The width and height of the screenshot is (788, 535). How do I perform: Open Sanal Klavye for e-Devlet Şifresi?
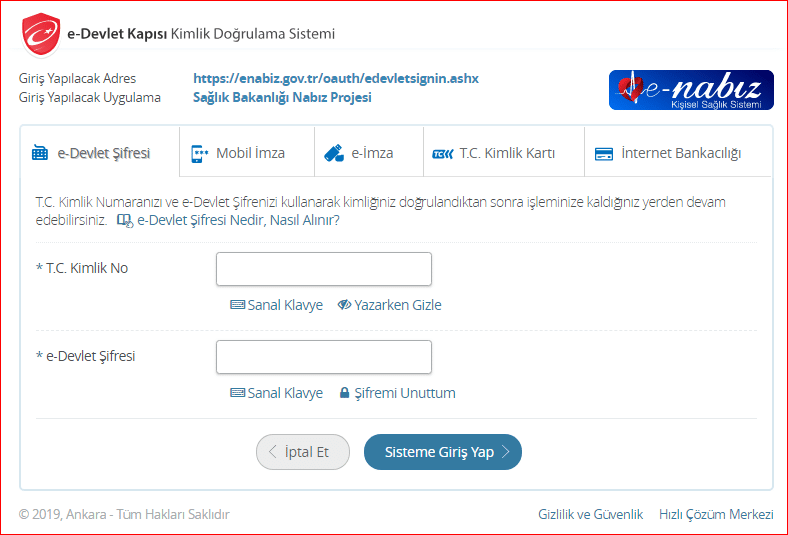276,393
